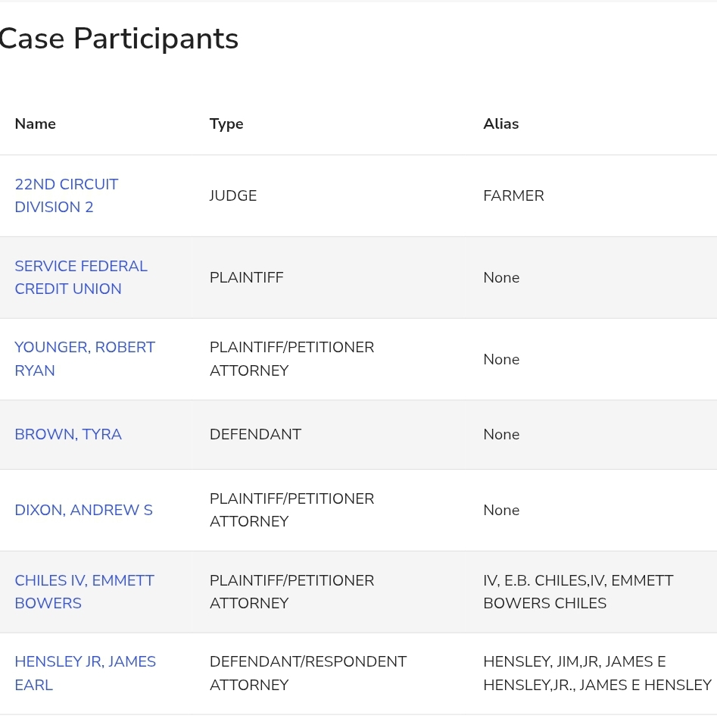Open participant YOUNGER, ROBERT RYAN

[x=85, y=358]
